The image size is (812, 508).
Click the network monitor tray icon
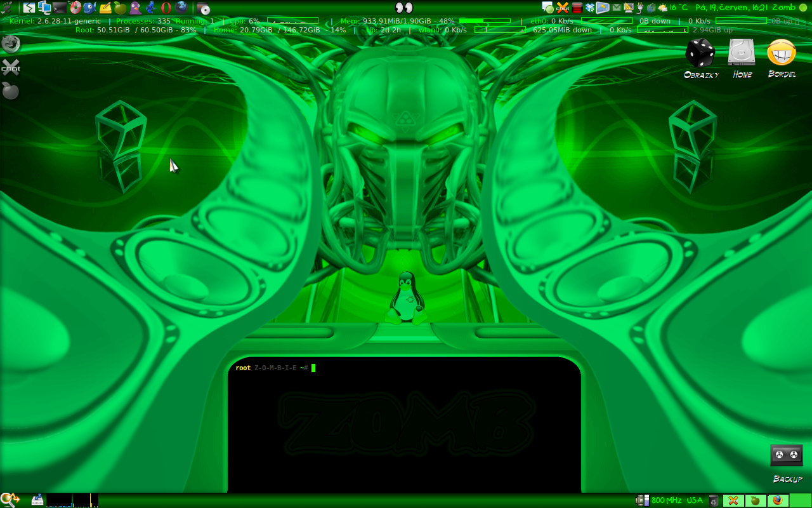click(x=651, y=8)
